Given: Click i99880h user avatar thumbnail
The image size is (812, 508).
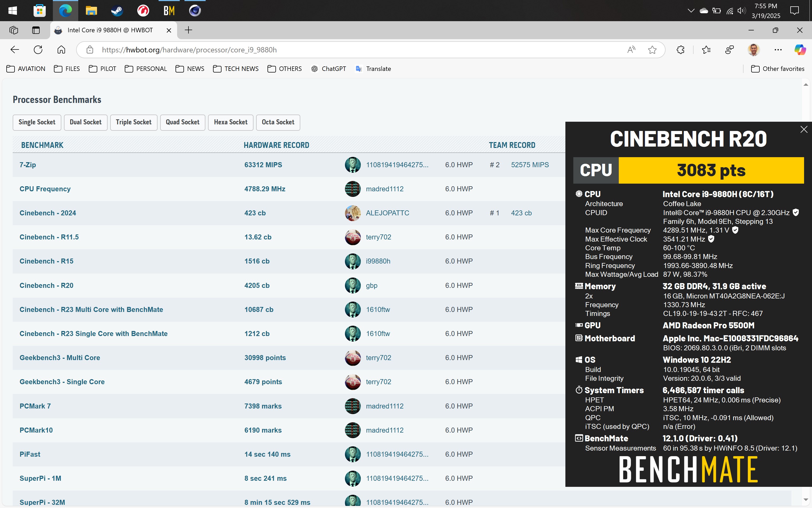Looking at the screenshot, I should [x=353, y=261].
